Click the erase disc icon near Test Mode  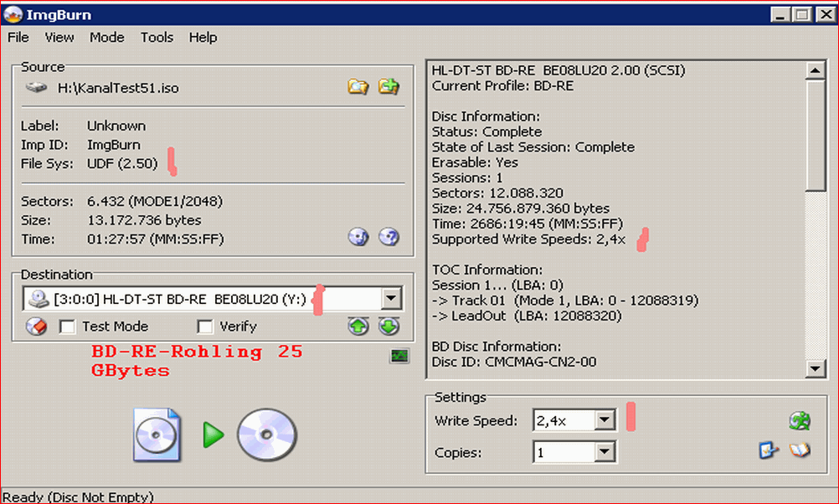[x=36, y=327]
